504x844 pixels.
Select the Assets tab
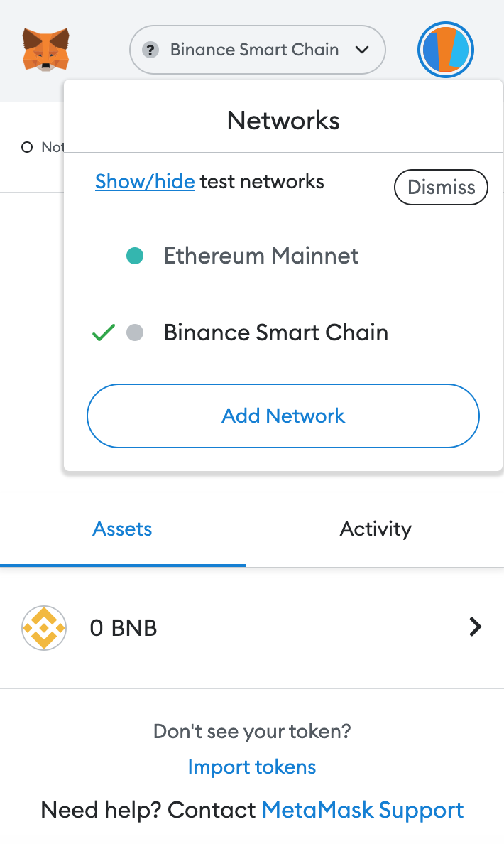tap(122, 529)
